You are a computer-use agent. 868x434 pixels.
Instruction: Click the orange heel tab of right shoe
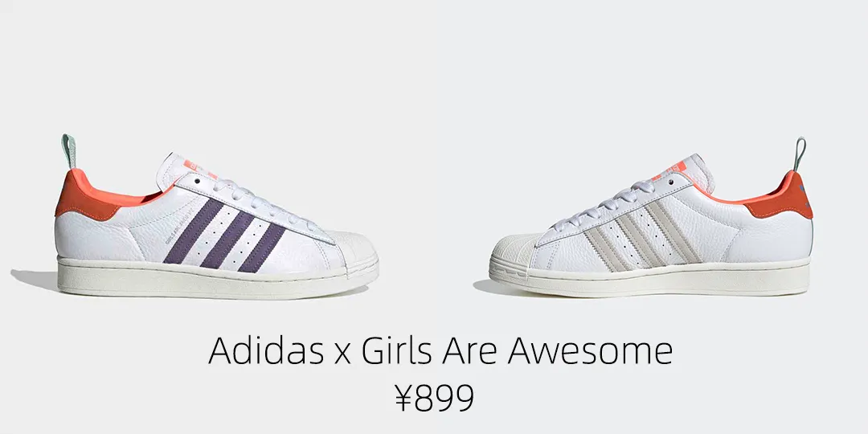pyautogui.click(x=780, y=197)
